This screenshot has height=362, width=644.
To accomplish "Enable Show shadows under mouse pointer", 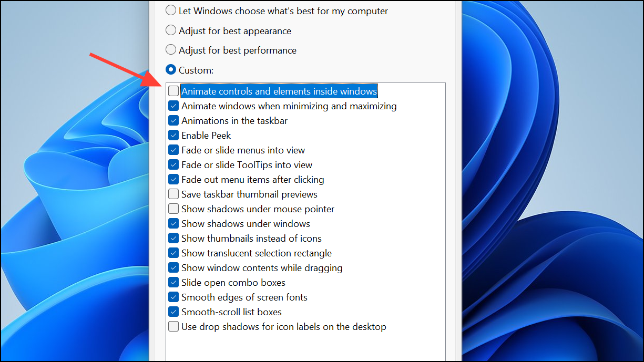I will (173, 209).
